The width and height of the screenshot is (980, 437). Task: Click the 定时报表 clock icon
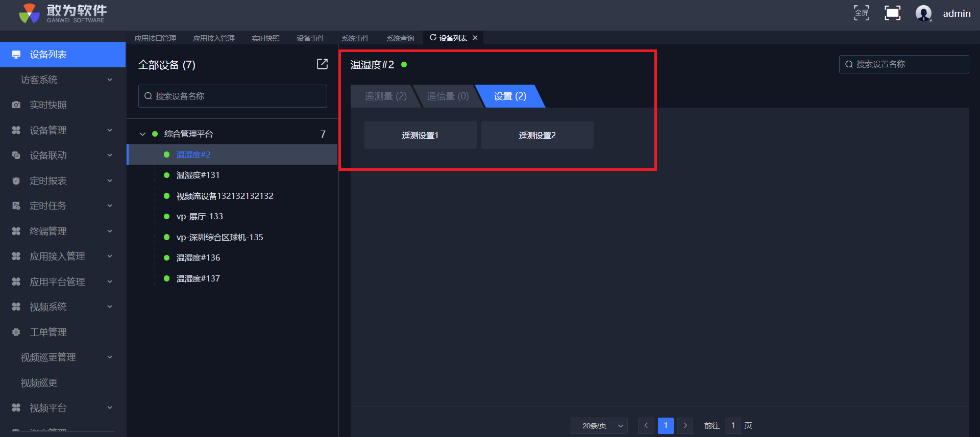16,181
